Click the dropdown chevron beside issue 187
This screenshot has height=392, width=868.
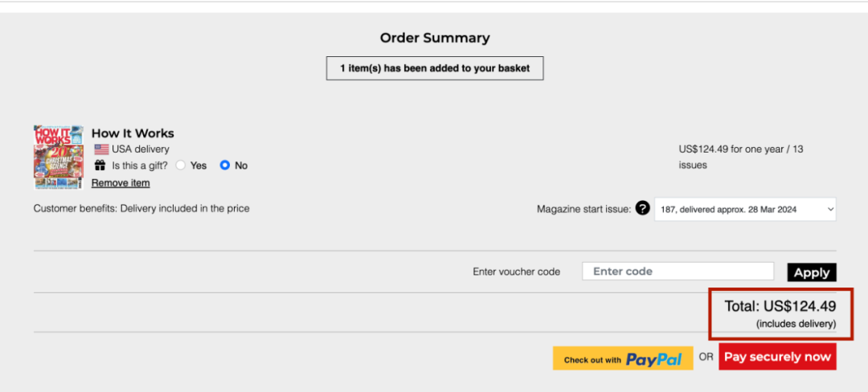point(829,210)
